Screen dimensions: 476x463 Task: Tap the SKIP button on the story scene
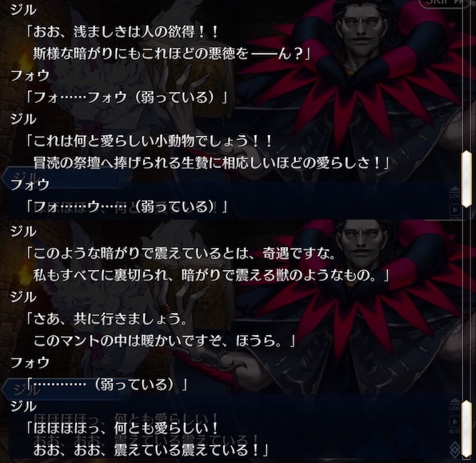pos(442,2)
